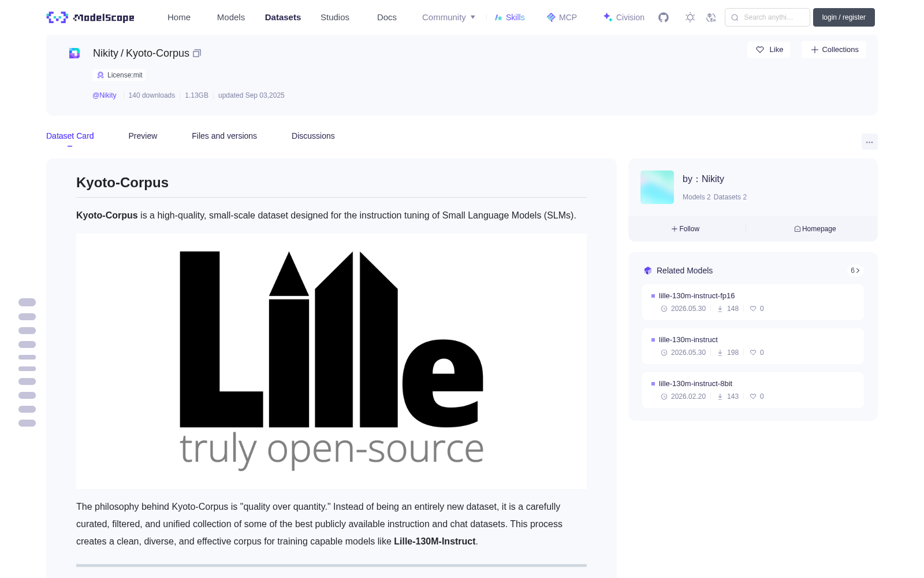Click the Kyoto-Corpus heading

[122, 183]
